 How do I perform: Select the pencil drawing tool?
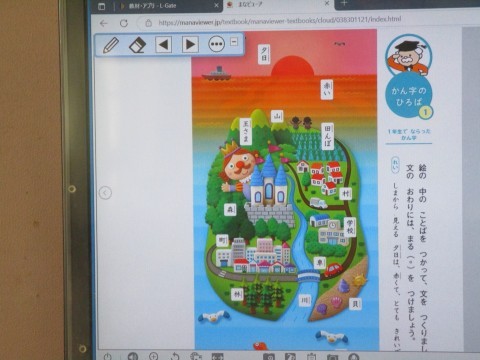click(111, 45)
